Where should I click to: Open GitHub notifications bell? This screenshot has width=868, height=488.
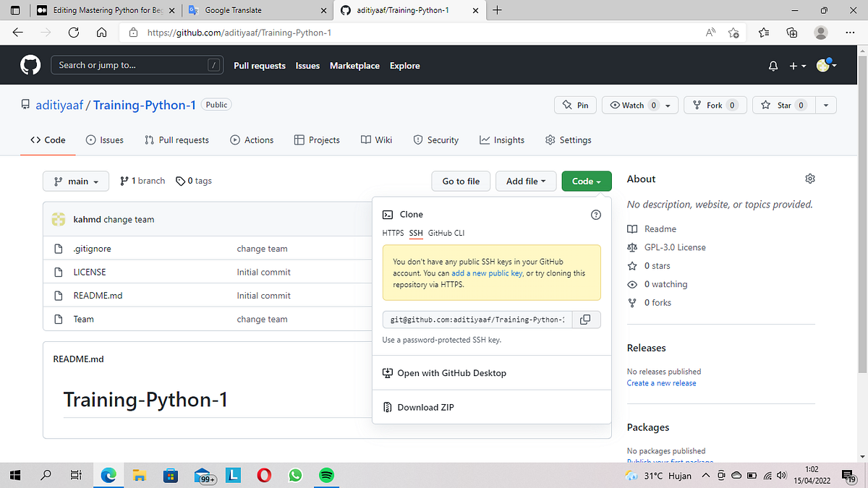(x=773, y=65)
